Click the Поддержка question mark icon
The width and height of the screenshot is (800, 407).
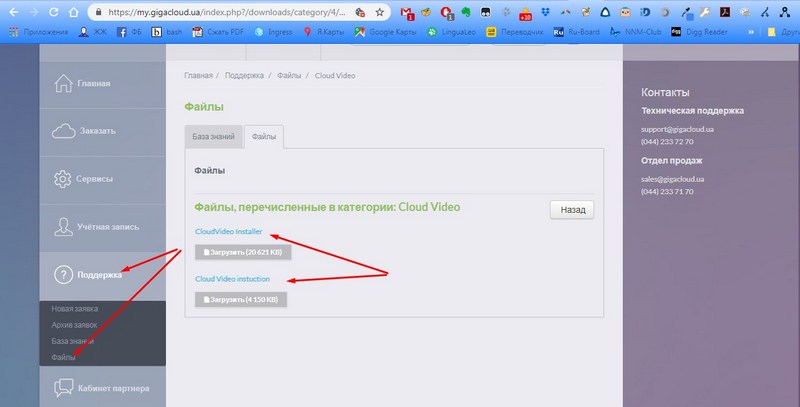[63, 275]
